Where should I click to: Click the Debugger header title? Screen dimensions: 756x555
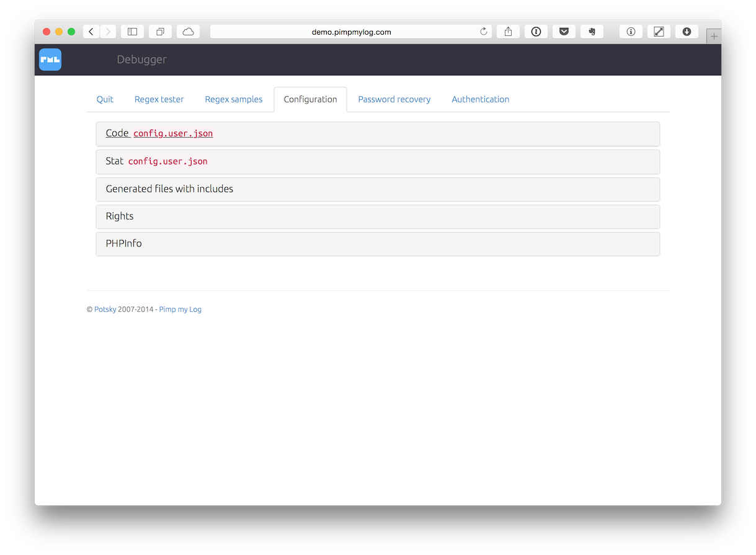click(142, 60)
